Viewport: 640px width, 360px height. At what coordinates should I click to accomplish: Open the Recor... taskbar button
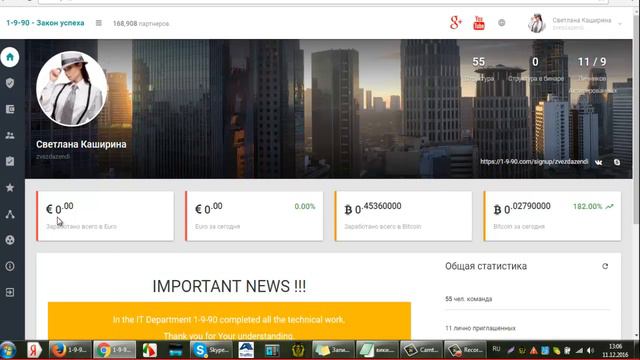click(x=465, y=350)
